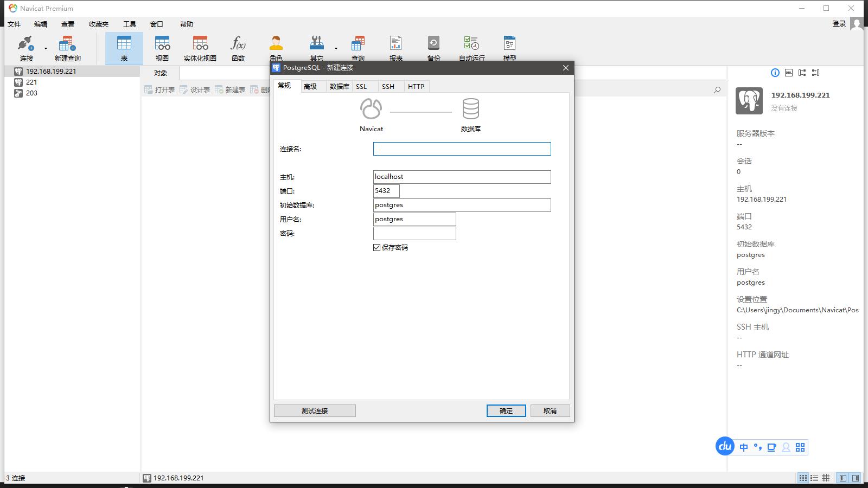
Task: Click the 密码 password field
Action: pos(414,233)
